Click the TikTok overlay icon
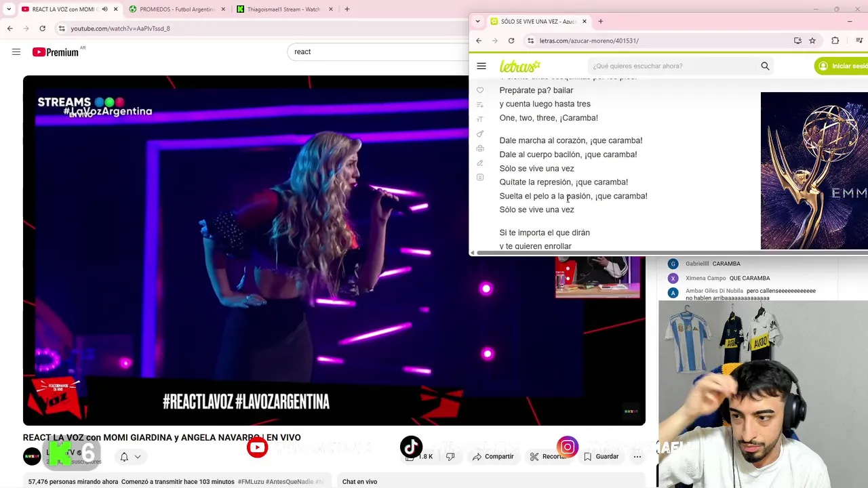The image size is (868, 488). tap(411, 447)
